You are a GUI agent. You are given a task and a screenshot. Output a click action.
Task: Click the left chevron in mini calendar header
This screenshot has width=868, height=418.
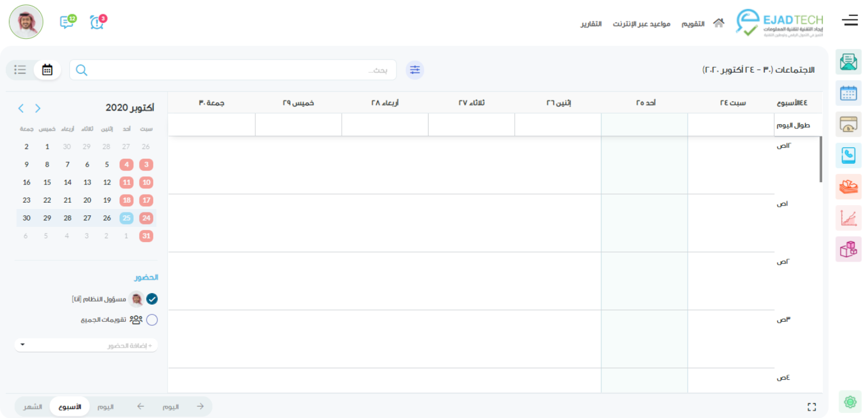[x=21, y=108]
